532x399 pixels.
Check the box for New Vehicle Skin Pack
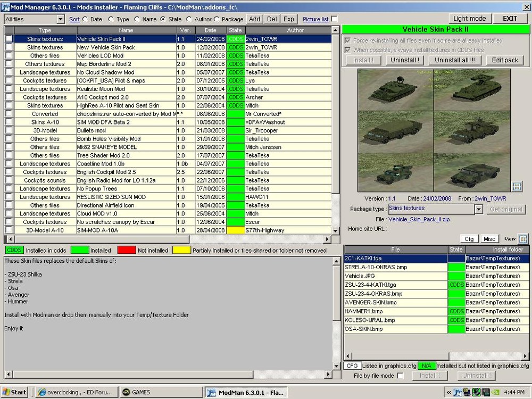9,47
